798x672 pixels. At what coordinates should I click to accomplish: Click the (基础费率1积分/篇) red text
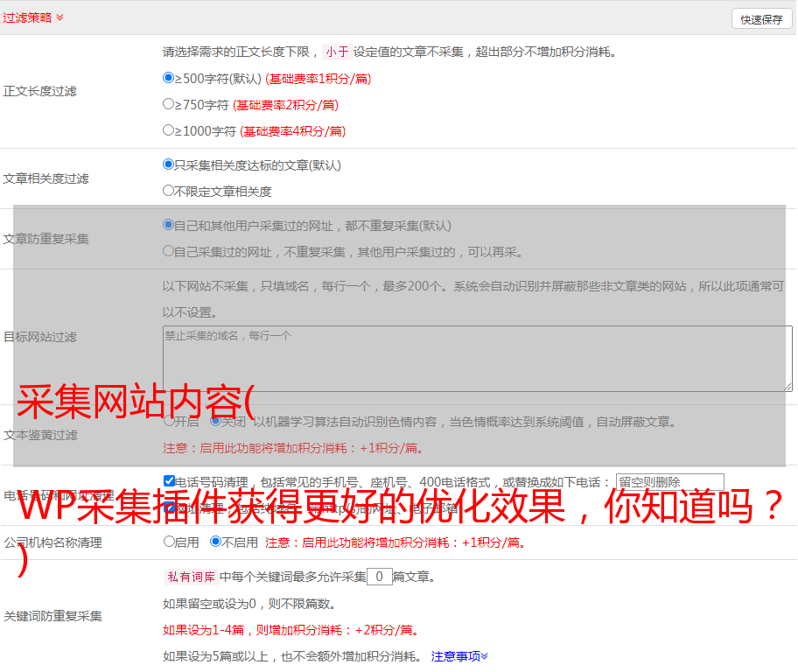(318, 79)
